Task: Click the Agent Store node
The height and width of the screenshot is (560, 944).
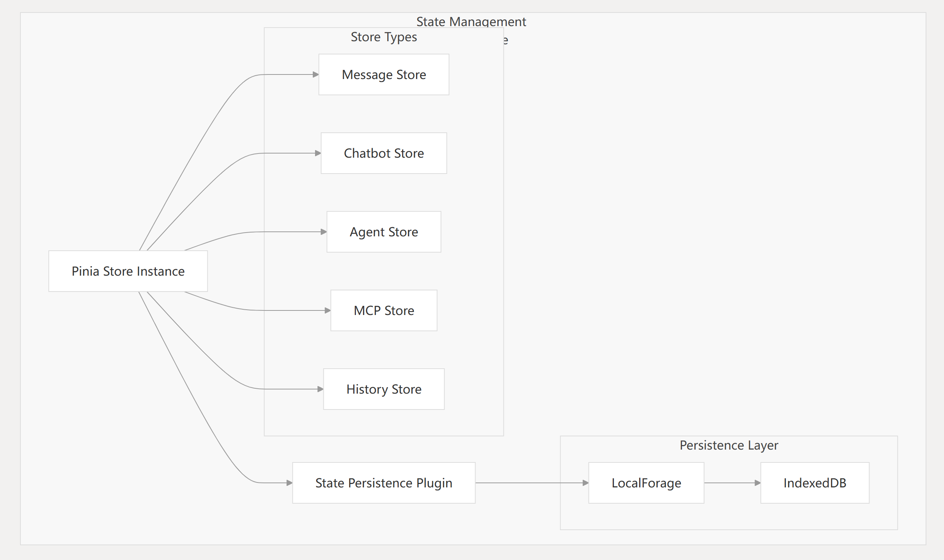Action: (x=383, y=232)
